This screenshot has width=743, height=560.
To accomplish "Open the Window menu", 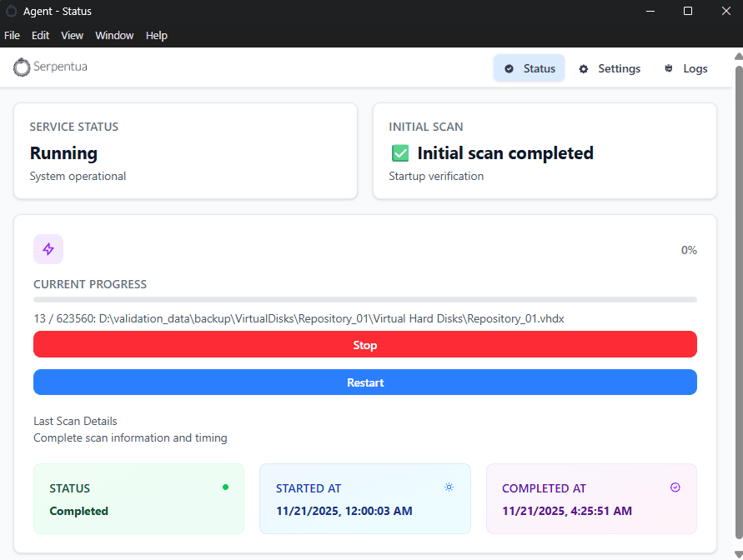I will pyautogui.click(x=114, y=35).
